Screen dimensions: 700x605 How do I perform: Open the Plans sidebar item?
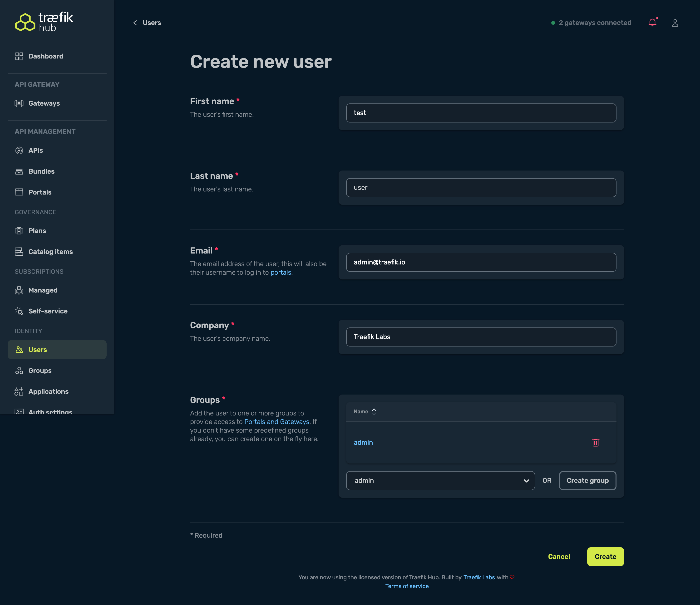click(37, 231)
